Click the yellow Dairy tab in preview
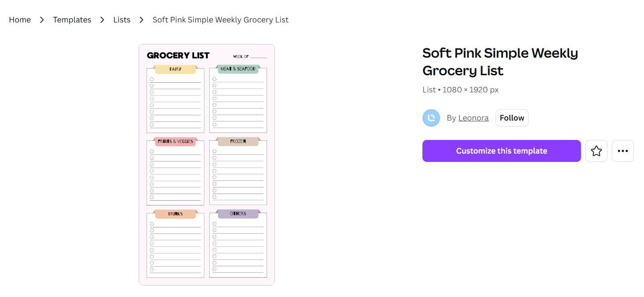The width and height of the screenshot is (644, 297). [175, 70]
